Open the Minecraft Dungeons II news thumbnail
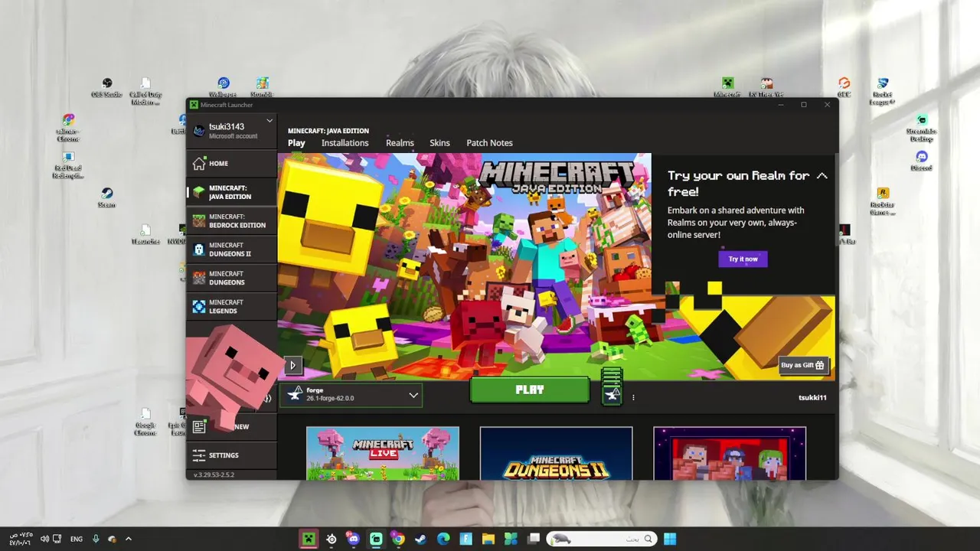 [556, 453]
